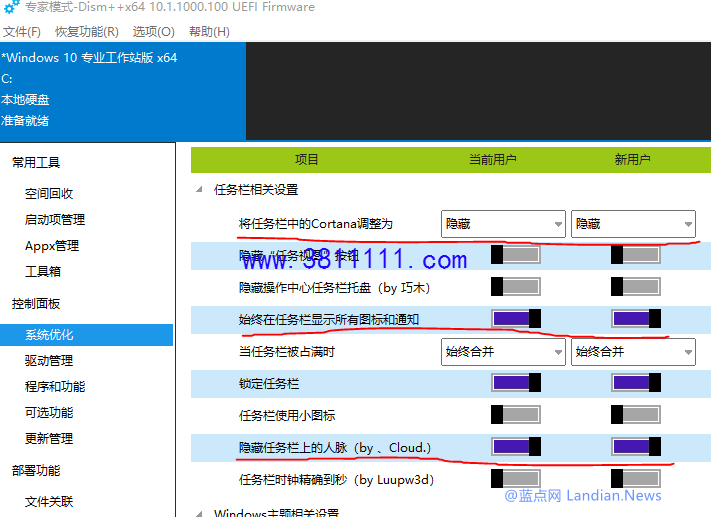
Task: Disable 始终在任务栏显示所有图标和通知 for new user
Action: coord(636,318)
